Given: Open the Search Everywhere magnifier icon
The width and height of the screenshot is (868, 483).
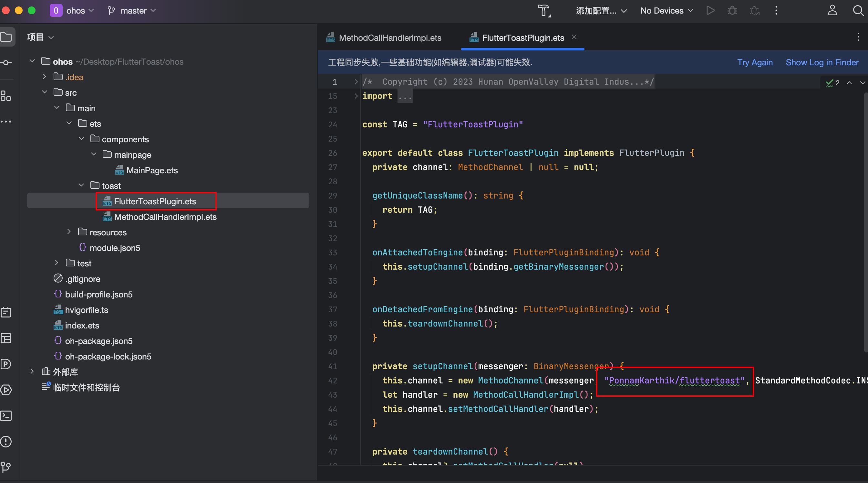Looking at the screenshot, I should click(858, 11).
